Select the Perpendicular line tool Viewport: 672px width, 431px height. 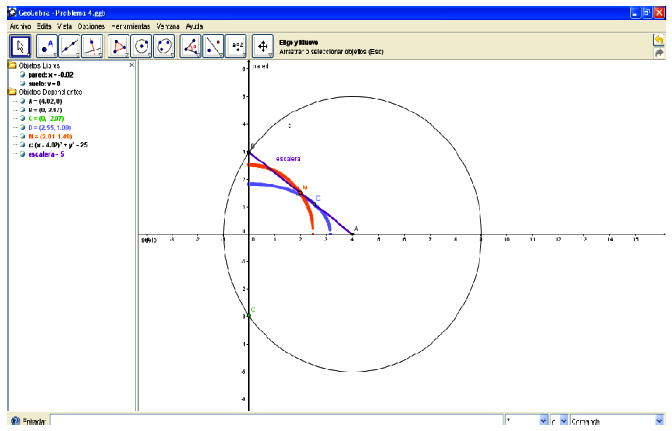click(x=93, y=45)
